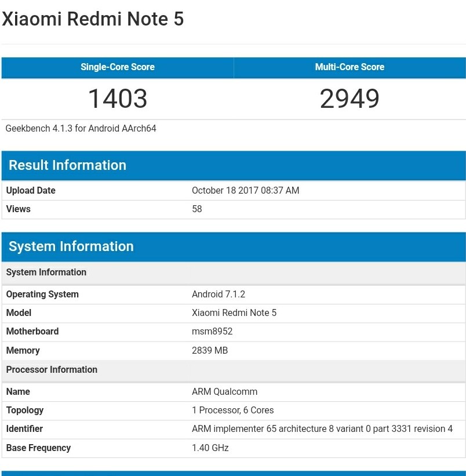This screenshot has height=476, width=466.
Task: Click the multi-core value 2949
Action: (x=350, y=99)
